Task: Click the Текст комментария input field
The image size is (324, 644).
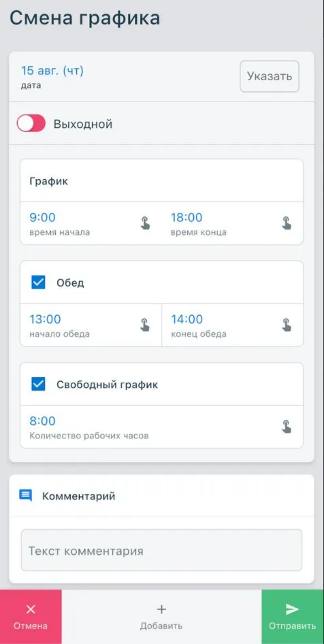Action: [161, 550]
